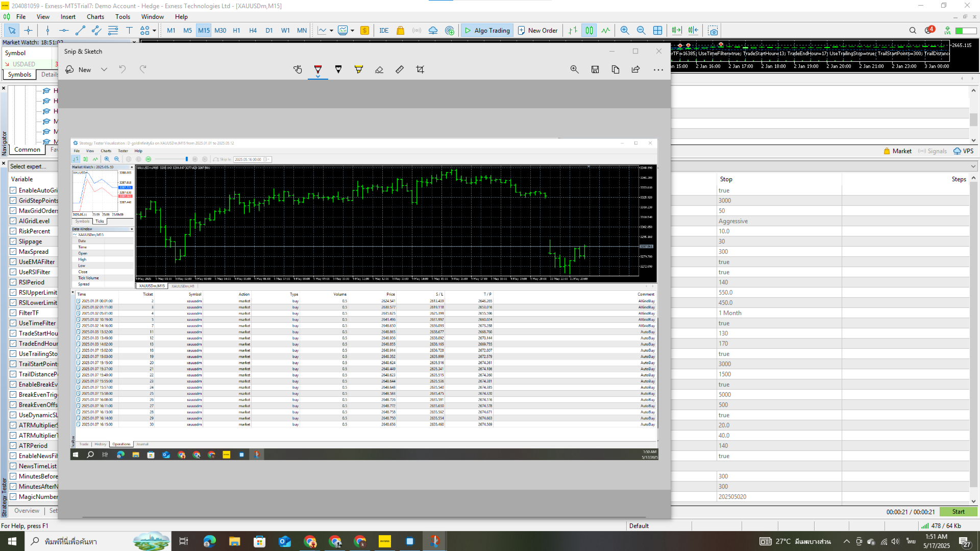Image resolution: width=980 pixels, height=551 pixels.
Task: Open the Market Watch header dropdown arrow
Action: [x=134, y=42]
